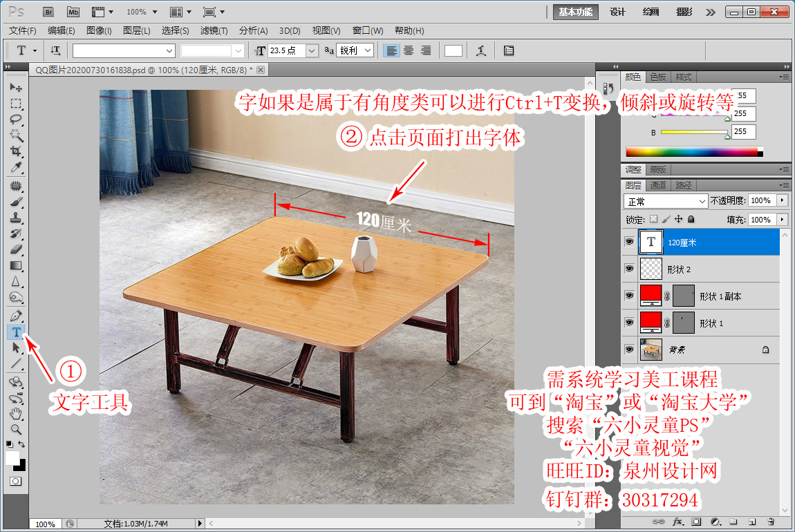Launch Adobe Bridge from top bar

[x=48, y=12]
